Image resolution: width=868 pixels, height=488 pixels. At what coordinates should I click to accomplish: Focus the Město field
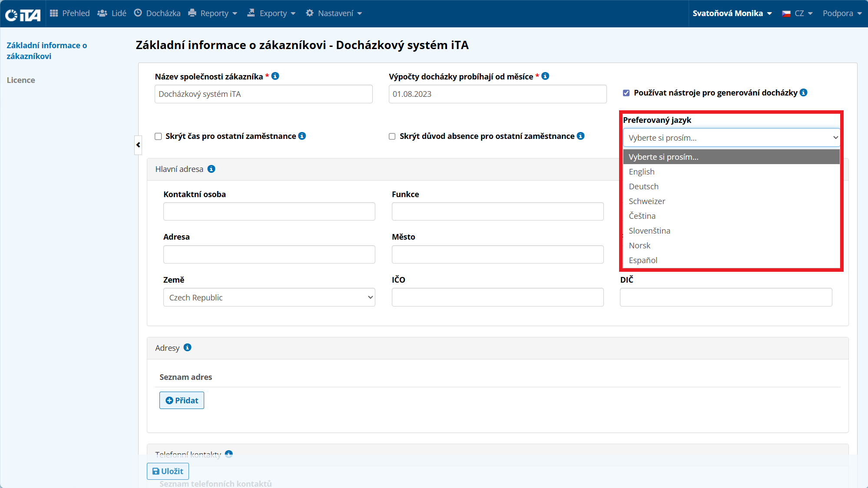498,254
